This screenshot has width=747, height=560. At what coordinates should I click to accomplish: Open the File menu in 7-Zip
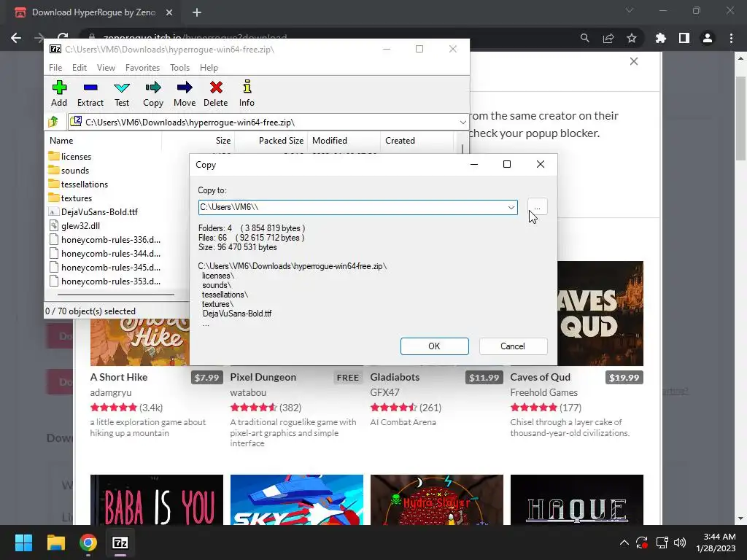pyautogui.click(x=55, y=68)
